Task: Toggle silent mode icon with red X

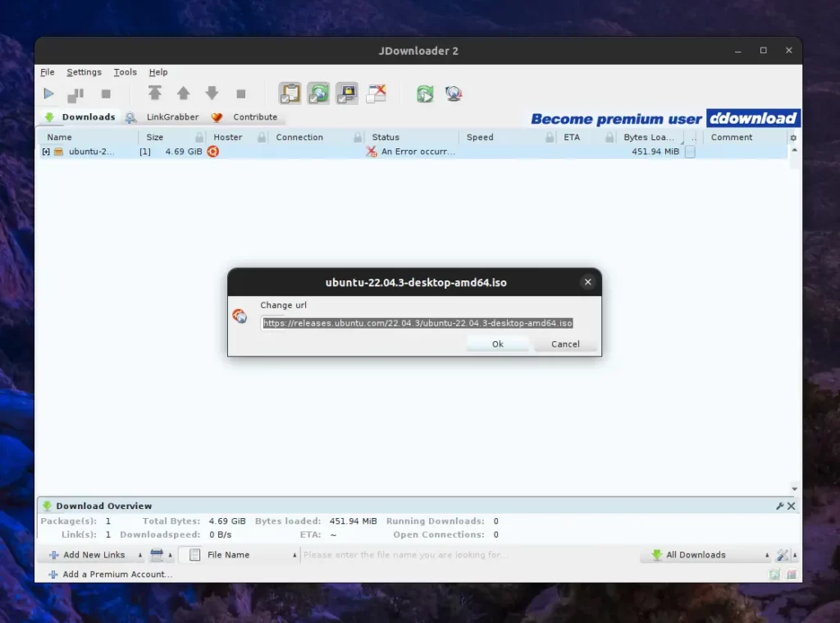Action: (376, 93)
